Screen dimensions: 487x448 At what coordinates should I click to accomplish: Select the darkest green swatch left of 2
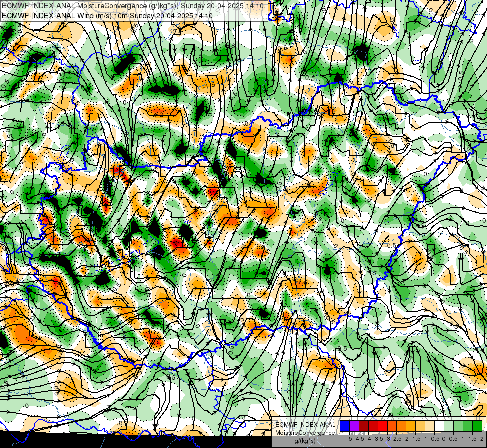click(x=477, y=426)
